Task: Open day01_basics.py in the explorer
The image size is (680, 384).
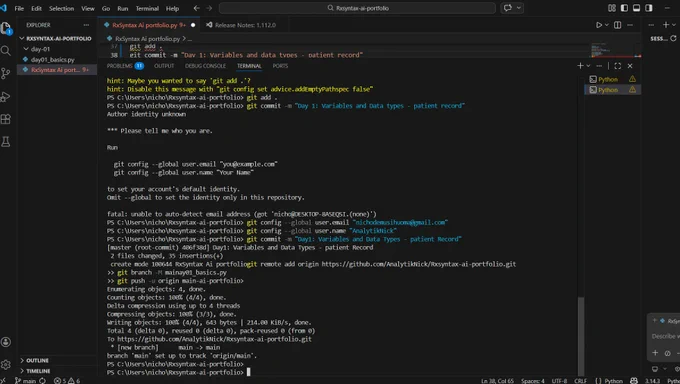Action: click(56, 59)
